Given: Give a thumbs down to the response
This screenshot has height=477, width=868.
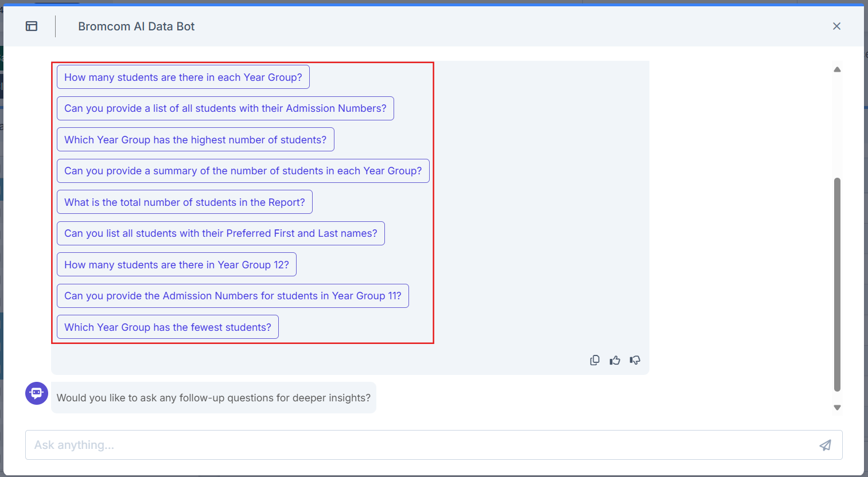Looking at the screenshot, I should [x=635, y=359].
